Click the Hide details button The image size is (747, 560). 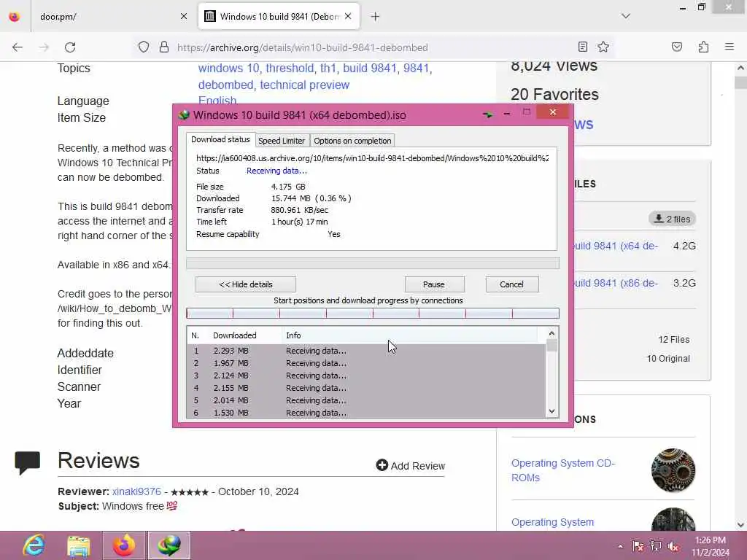click(x=245, y=284)
